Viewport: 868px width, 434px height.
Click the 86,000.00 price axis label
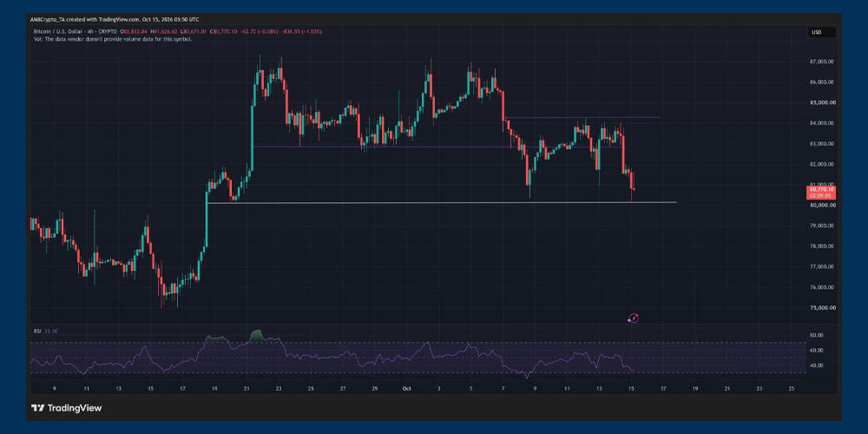821,82
